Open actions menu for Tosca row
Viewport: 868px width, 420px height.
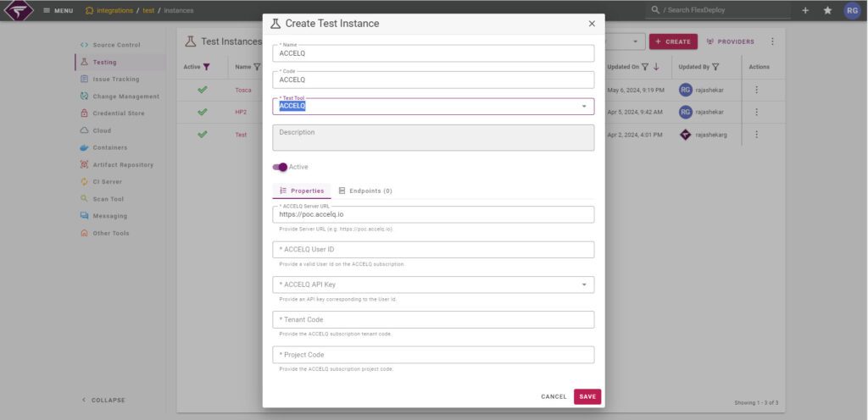pos(757,90)
